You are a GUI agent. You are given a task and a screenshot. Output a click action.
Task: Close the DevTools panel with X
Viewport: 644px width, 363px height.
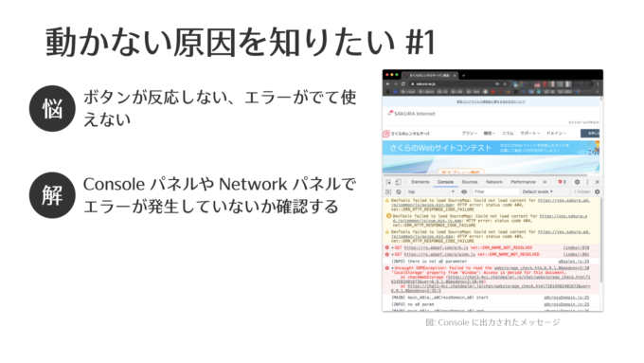click(598, 182)
